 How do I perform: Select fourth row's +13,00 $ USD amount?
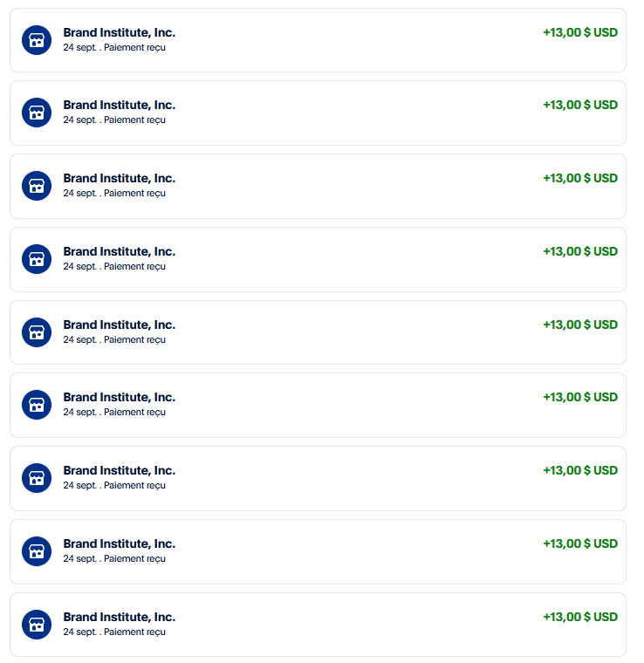[x=580, y=251]
